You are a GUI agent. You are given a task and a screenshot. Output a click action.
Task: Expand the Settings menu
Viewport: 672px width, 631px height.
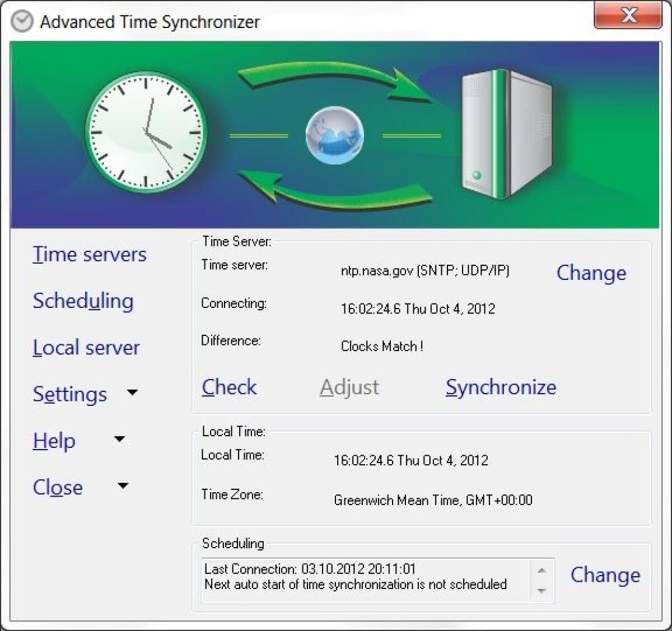(x=132, y=392)
